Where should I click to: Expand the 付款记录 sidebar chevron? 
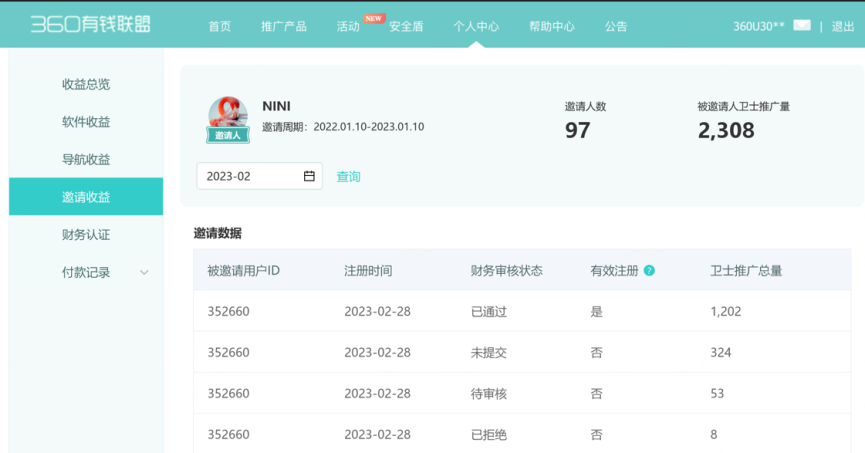pos(144,272)
